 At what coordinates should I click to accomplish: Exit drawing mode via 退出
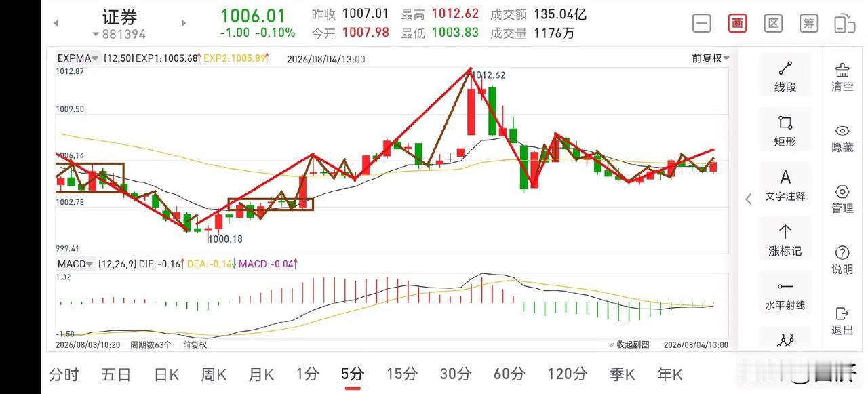click(842, 321)
